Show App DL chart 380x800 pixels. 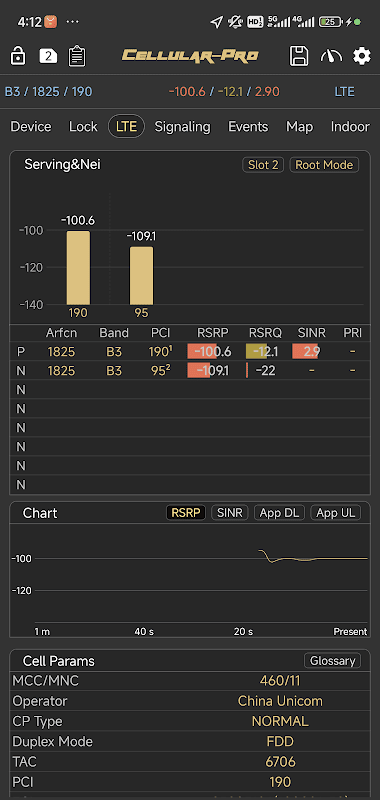tap(279, 513)
